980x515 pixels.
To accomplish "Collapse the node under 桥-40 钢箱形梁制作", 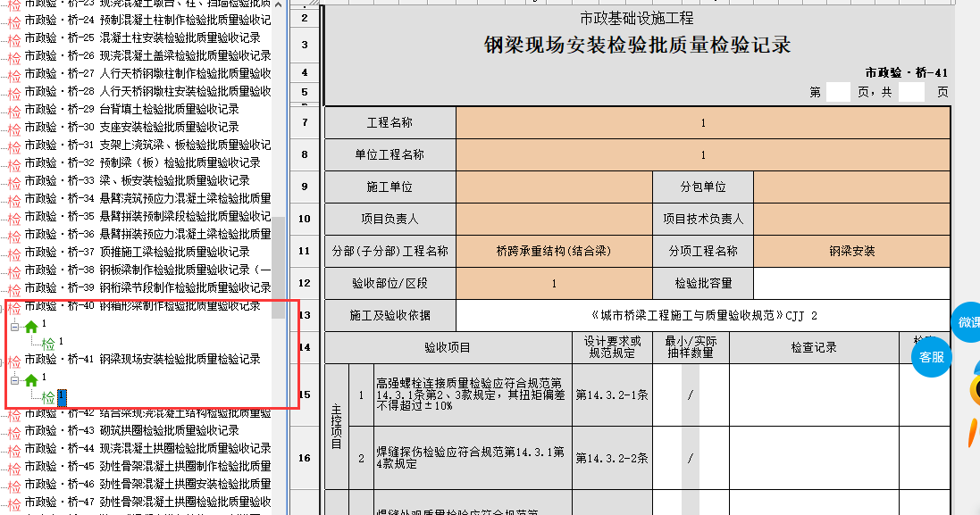I will (14, 327).
